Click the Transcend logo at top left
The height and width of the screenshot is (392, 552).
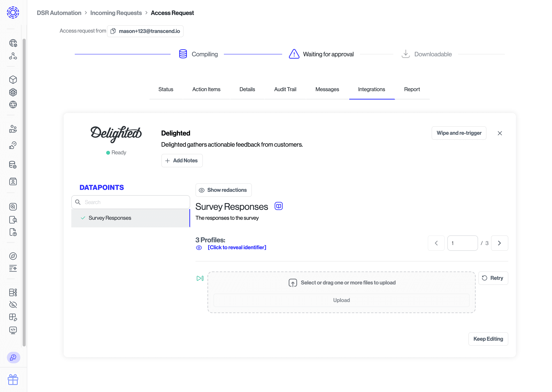(13, 12)
